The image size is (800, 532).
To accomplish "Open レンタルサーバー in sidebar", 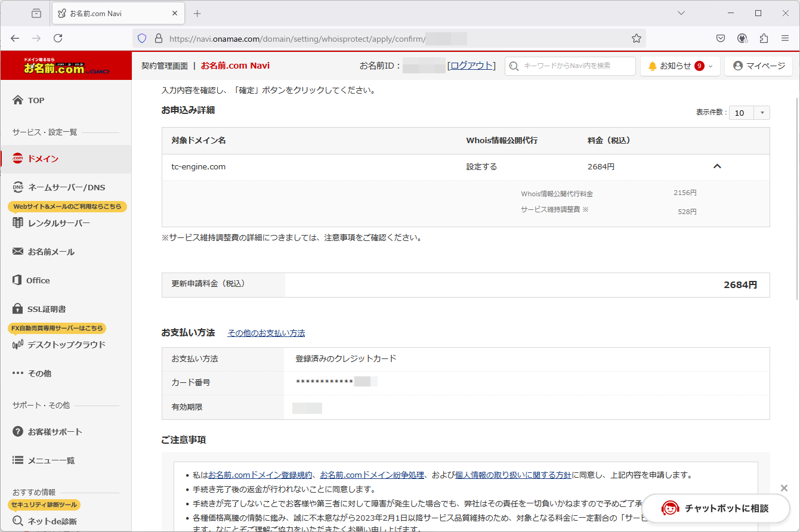I will click(58, 223).
